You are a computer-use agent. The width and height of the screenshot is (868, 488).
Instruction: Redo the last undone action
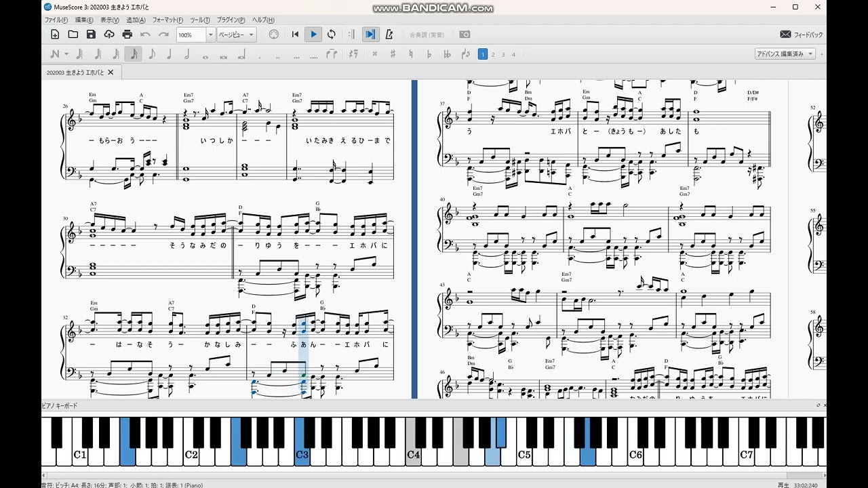163,35
